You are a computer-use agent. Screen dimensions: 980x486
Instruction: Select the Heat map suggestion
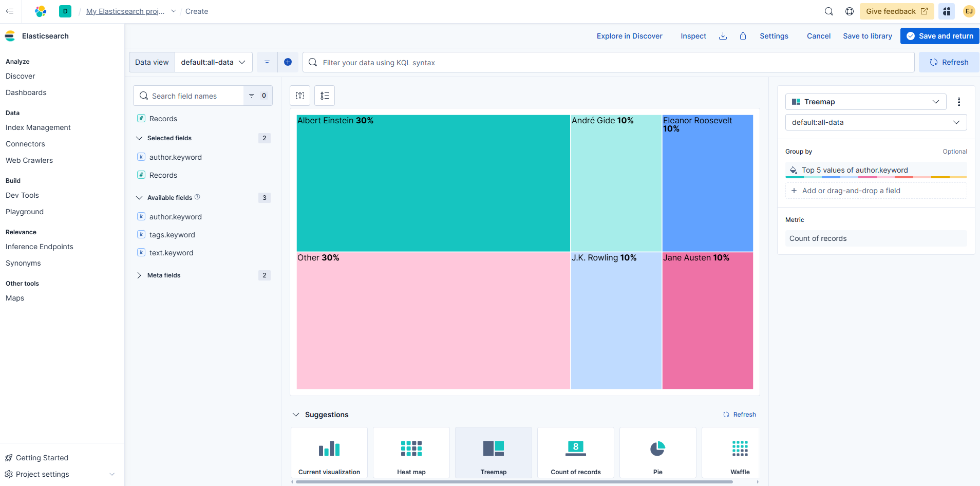click(x=411, y=453)
